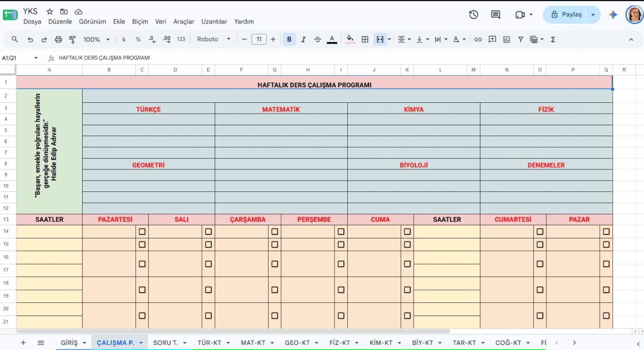Expand the horizontal align dropdown
Screen dimensions: 644x350
click(x=409, y=40)
